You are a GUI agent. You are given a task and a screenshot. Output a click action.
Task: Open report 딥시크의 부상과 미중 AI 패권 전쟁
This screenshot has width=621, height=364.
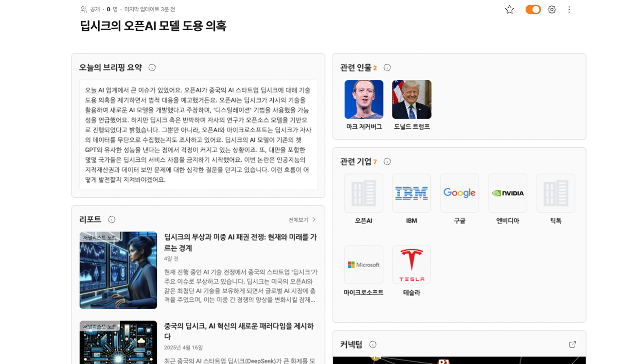(x=240, y=242)
